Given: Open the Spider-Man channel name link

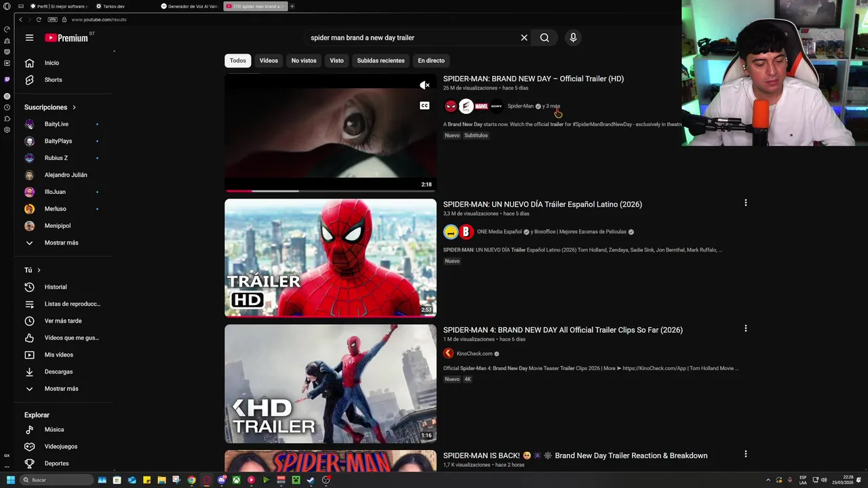Looking at the screenshot, I should tap(520, 106).
